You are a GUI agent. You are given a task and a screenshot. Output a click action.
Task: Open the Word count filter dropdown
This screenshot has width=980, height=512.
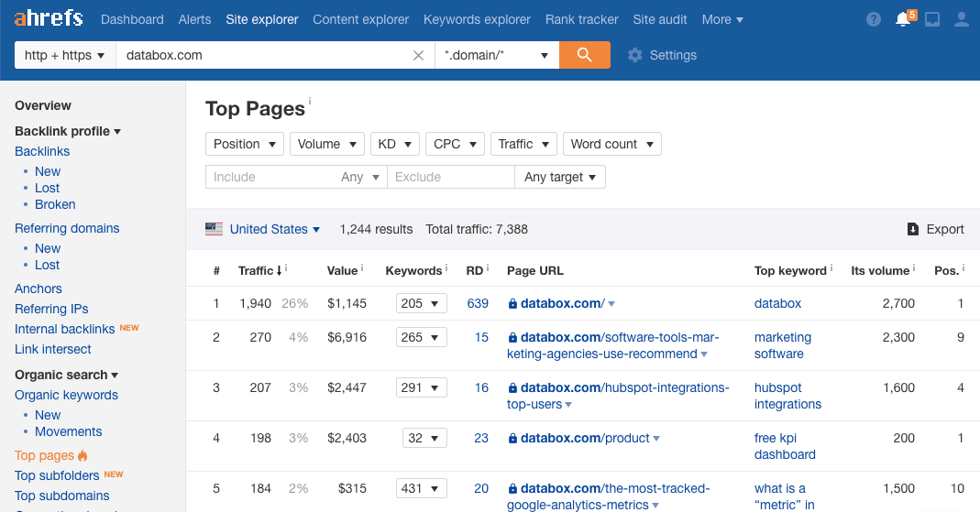611,144
